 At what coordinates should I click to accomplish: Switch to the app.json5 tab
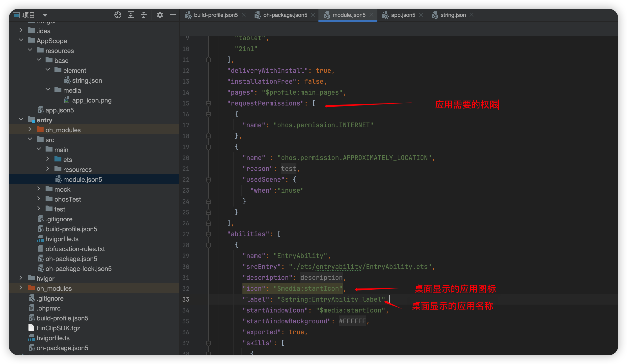pos(403,15)
